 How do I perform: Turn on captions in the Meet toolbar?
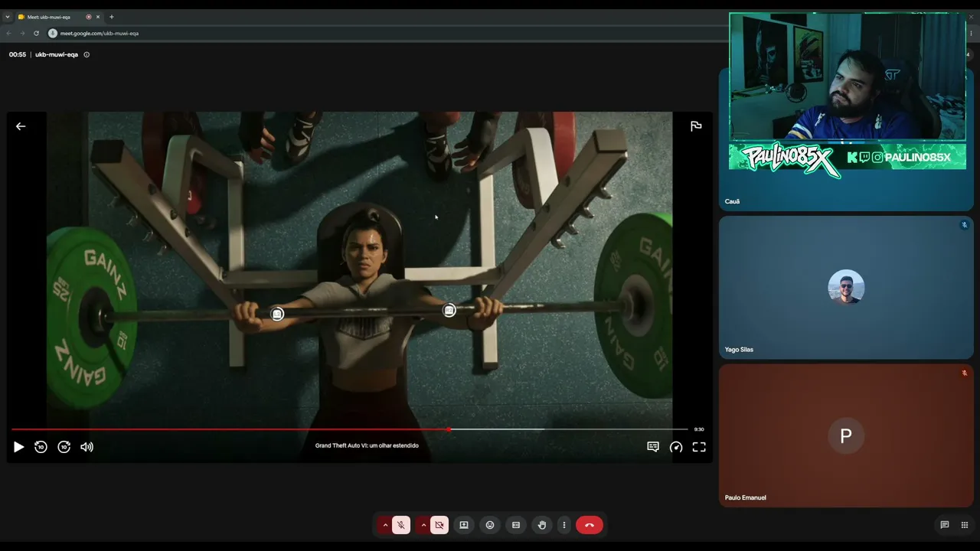(516, 525)
